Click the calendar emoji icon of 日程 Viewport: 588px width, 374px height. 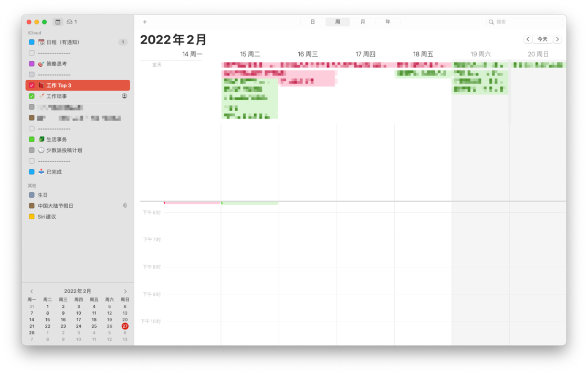(x=41, y=42)
